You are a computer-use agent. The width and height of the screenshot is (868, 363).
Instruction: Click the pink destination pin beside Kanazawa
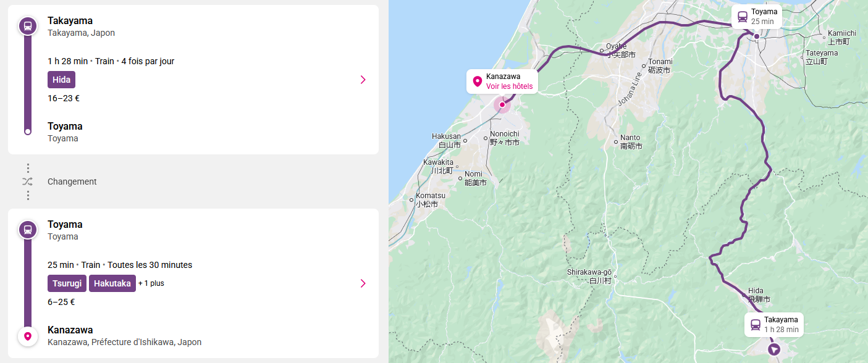point(27,336)
